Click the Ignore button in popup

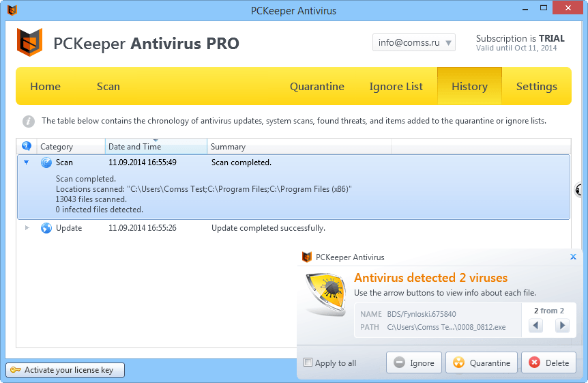click(414, 363)
